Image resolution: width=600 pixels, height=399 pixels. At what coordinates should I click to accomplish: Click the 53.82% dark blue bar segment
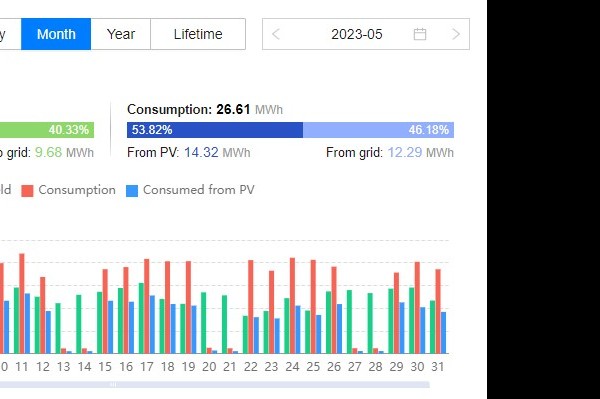[x=215, y=130]
